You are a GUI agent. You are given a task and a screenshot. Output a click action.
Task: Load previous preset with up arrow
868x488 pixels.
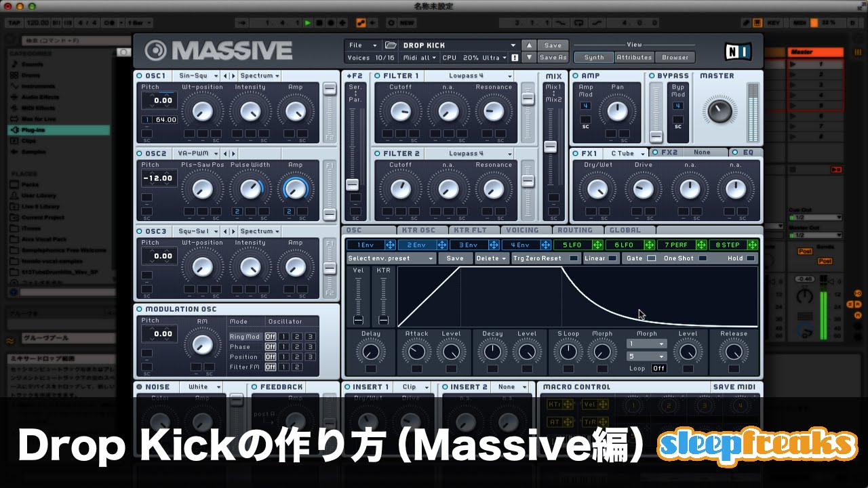530,45
